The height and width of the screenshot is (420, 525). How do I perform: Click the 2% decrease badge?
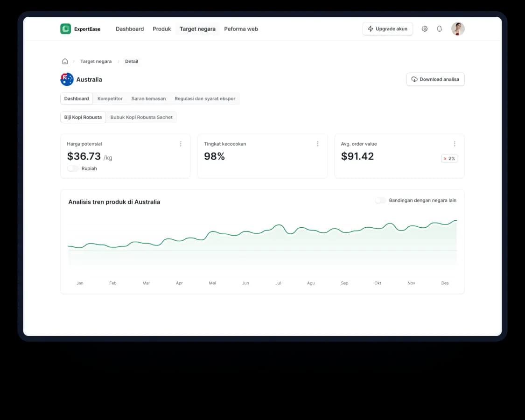tap(449, 158)
